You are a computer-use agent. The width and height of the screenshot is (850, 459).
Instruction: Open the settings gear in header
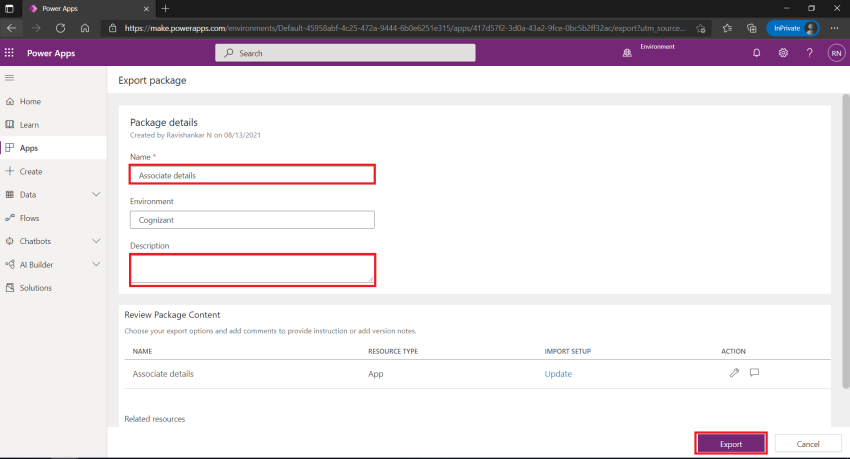tap(783, 53)
